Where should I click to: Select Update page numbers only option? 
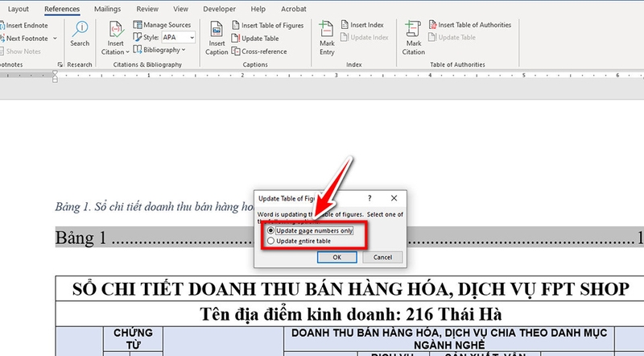click(310, 230)
